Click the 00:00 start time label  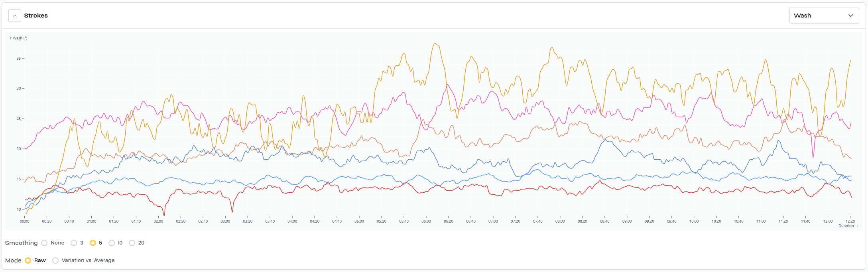25,221
